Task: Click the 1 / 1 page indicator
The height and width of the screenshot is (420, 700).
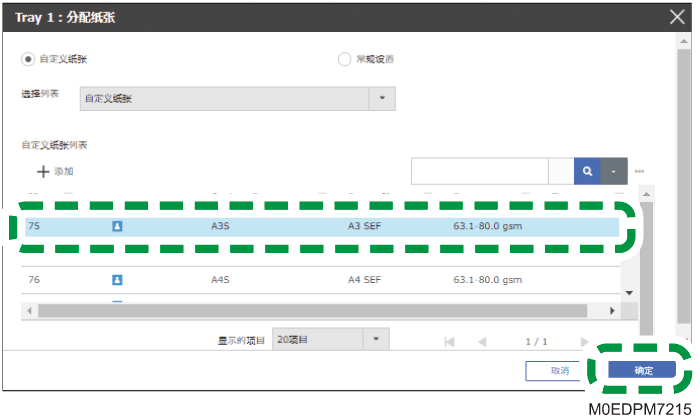Action: pyautogui.click(x=536, y=342)
